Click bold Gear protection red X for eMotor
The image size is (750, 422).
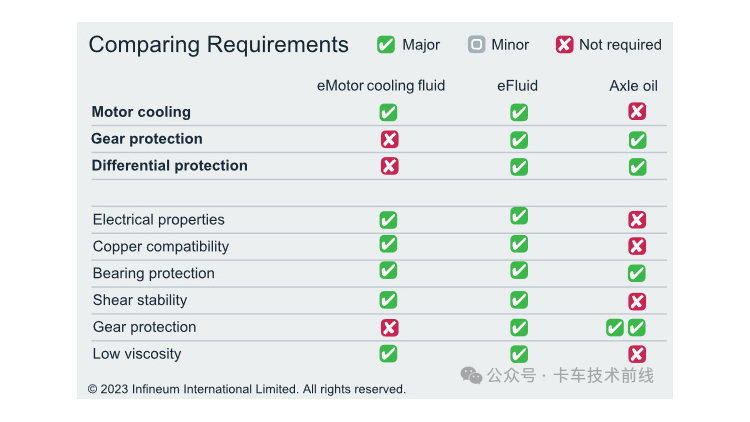click(389, 139)
